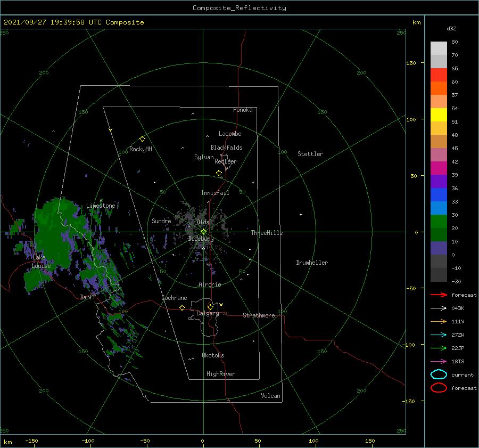479x448 pixels.
Task: Click the white plus marker west of Drumheller
Action: [x=301, y=214]
